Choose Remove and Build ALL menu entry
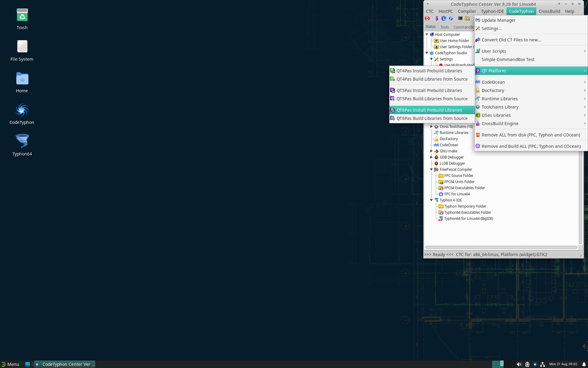 [531, 146]
